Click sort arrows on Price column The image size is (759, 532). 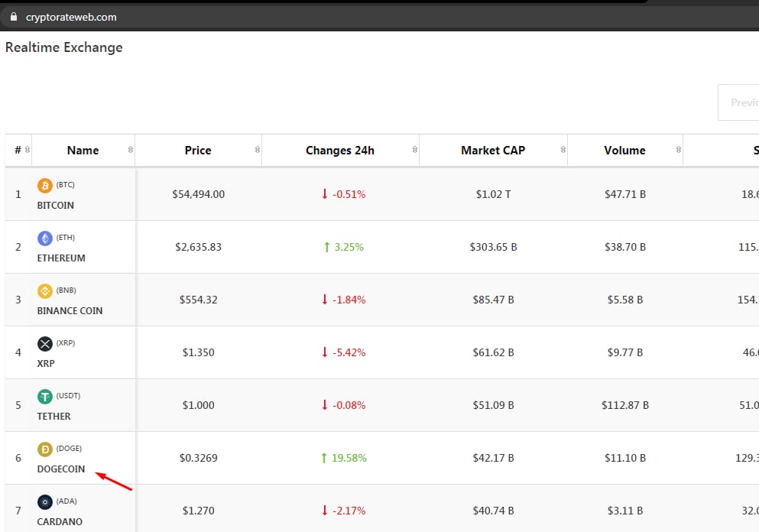click(x=257, y=150)
